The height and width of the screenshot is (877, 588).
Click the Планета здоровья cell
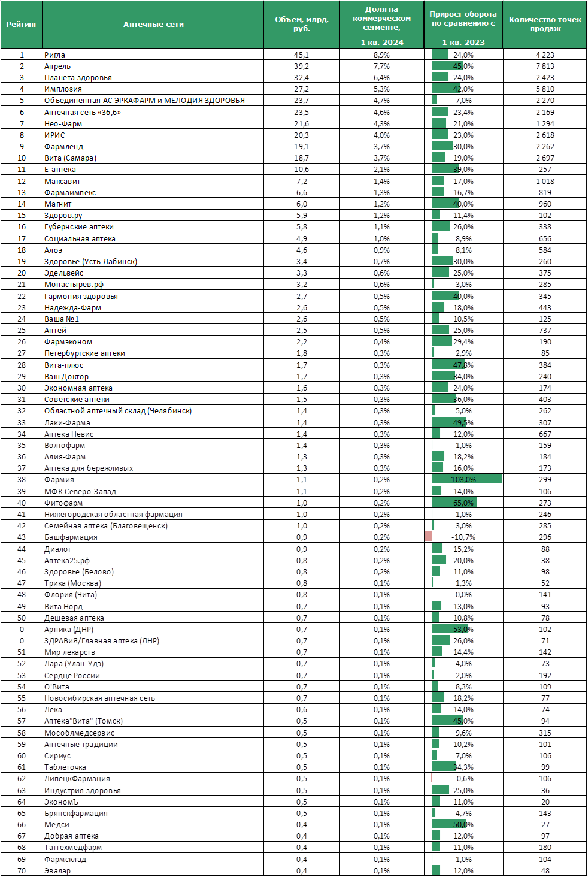(x=153, y=77)
